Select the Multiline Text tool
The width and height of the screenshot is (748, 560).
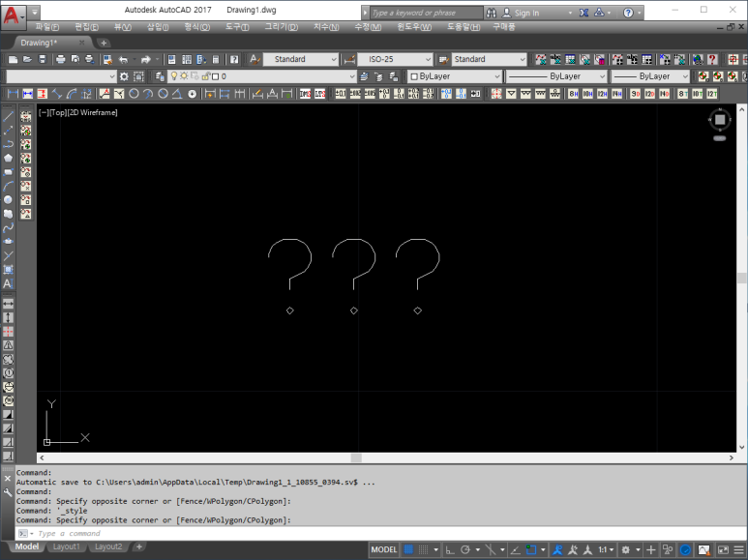pos(8,283)
